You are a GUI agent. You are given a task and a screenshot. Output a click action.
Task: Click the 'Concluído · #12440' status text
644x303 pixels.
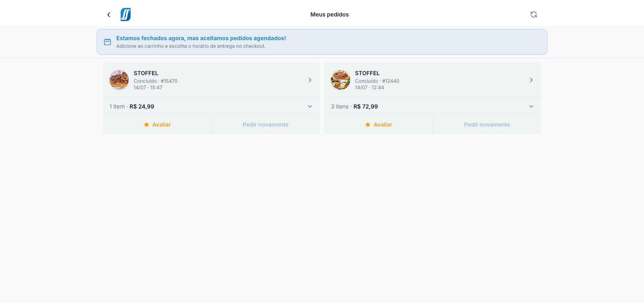377,81
